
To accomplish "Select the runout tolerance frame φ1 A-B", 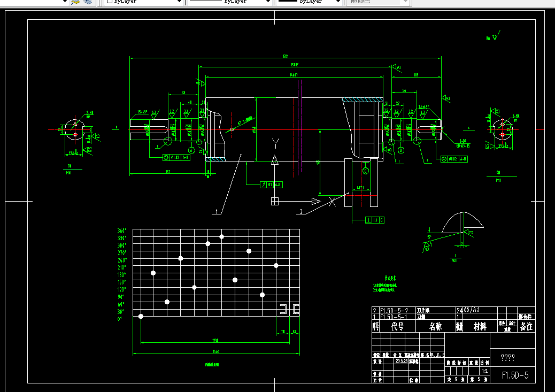I will [x=271, y=185].
